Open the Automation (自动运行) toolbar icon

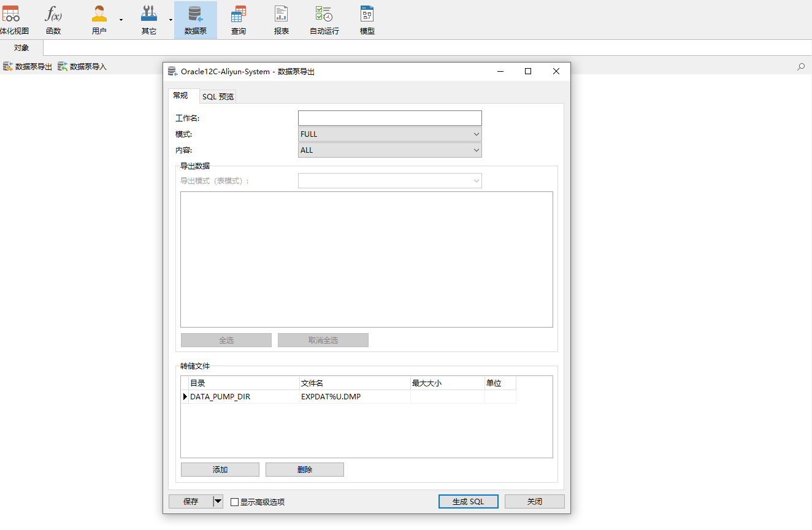pyautogui.click(x=324, y=20)
